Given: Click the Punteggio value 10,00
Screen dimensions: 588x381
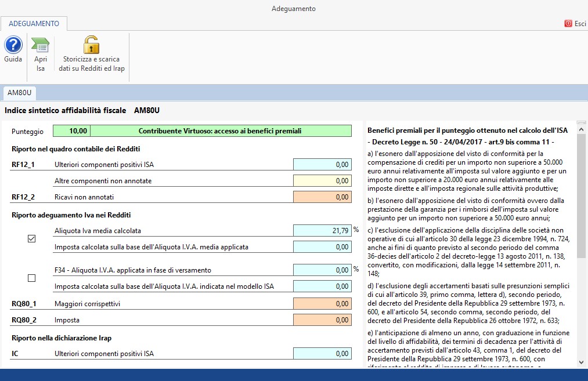Looking at the screenshot, I should 71,130.
